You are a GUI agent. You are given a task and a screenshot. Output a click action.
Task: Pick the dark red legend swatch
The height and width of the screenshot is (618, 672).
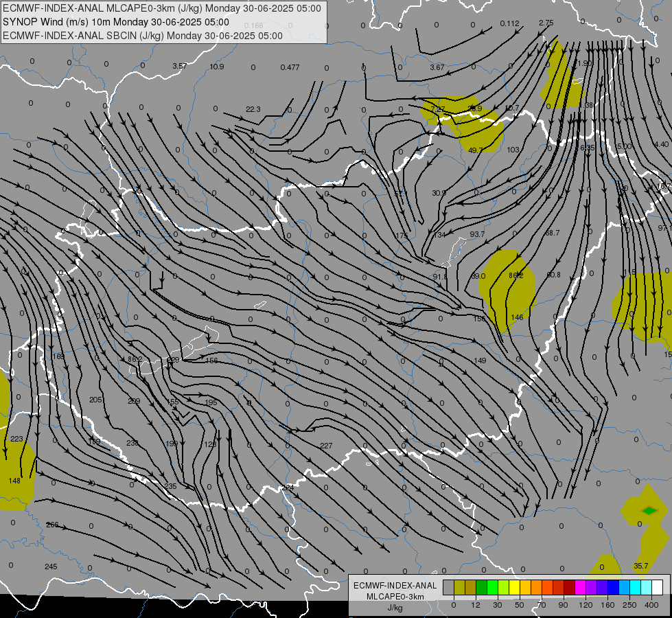click(x=569, y=588)
